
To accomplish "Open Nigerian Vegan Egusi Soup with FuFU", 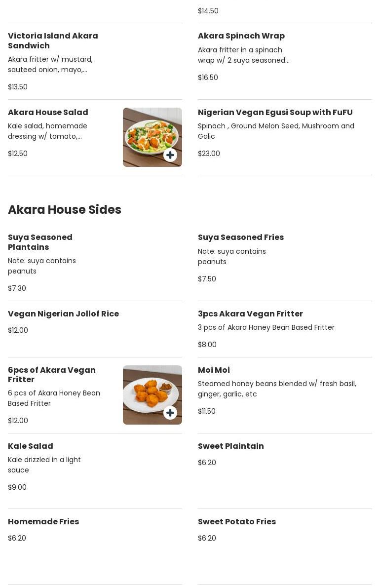I will pos(285,137).
